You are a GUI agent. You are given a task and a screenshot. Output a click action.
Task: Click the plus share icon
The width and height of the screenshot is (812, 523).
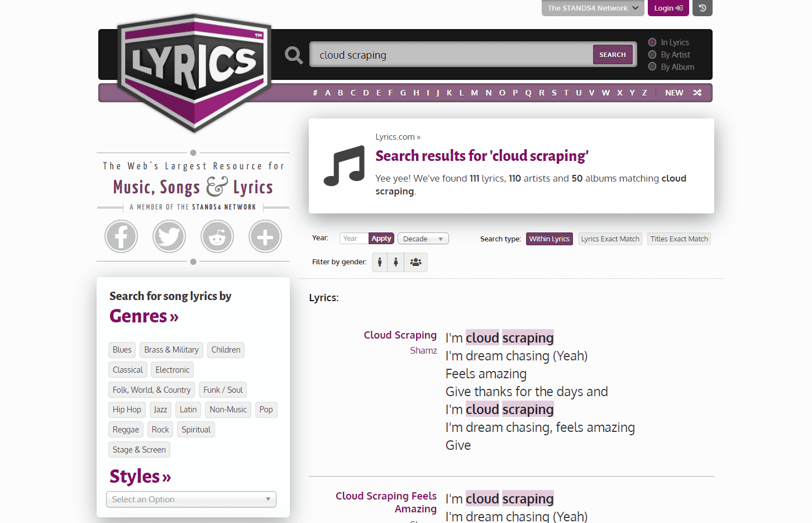pyautogui.click(x=265, y=236)
